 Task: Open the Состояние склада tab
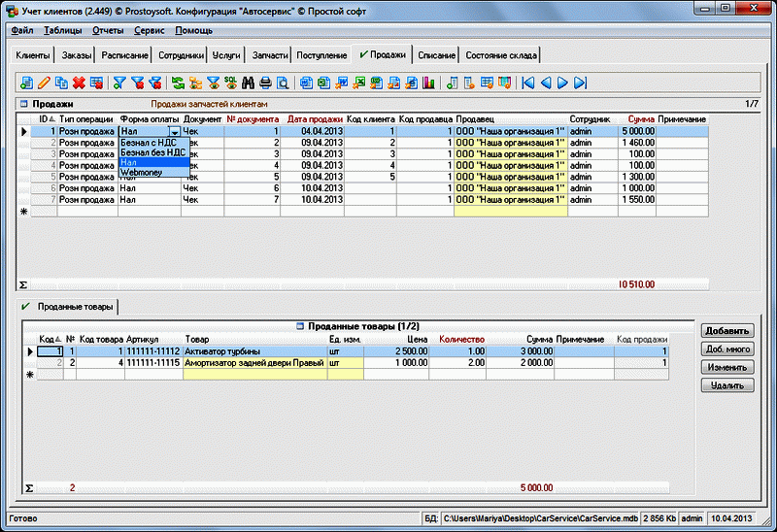pos(502,55)
